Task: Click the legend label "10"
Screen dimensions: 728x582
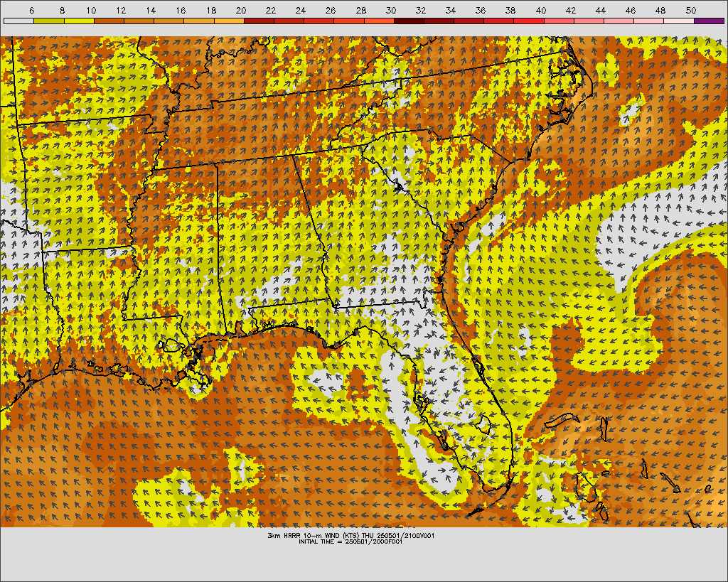Action: pos(91,10)
